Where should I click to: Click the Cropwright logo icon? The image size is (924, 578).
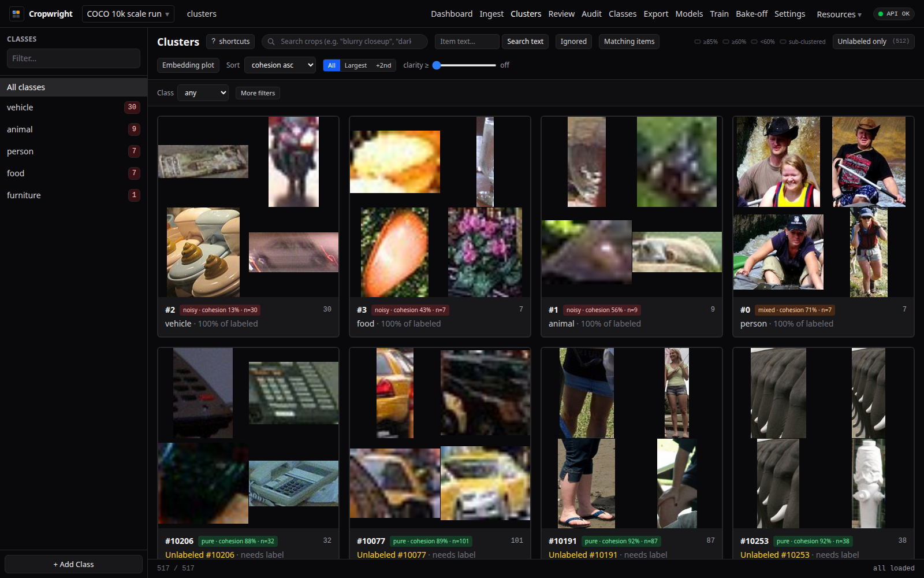(16, 14)
